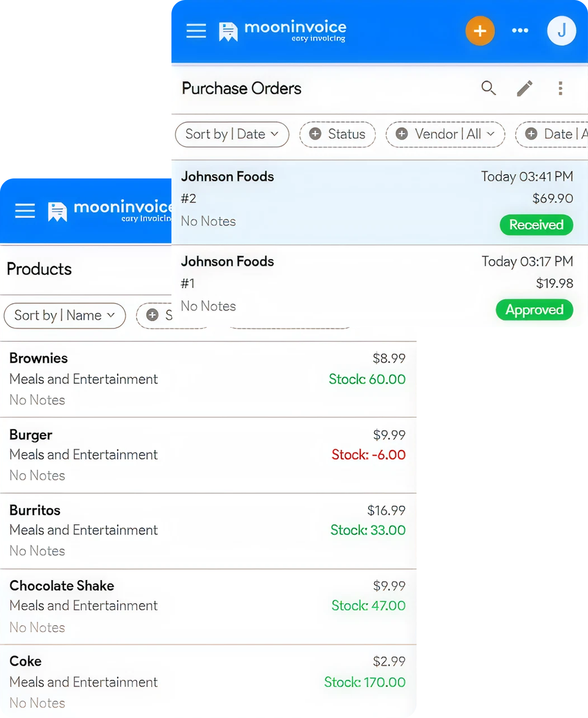Viewport: 588px width, 718px height.
Task: Click the Approved status badge
Action: pyautogui.click(x=534, y=310)
